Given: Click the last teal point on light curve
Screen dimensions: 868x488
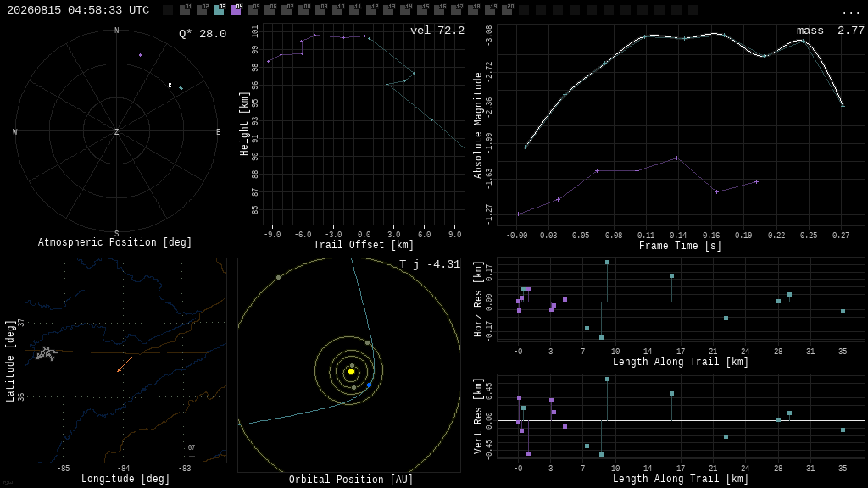Looking at the screenshot, I should [x=843, y=106].
